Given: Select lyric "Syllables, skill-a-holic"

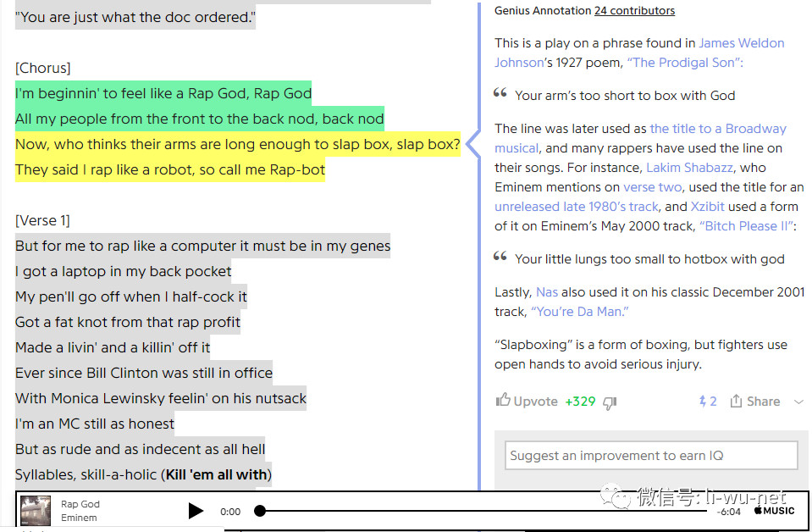Looking at the screenshot, I should pos(143,474).
